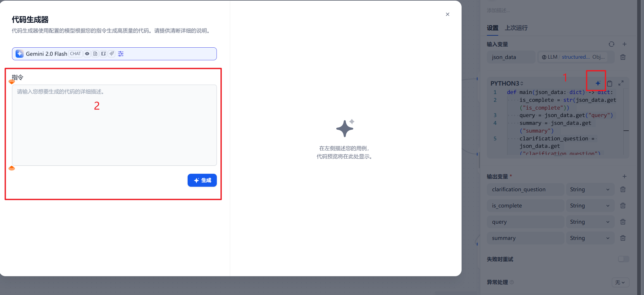The image size is (644, 295).
Task: Click the help icon next to 异常处理
Action: (x=512, y=282)
